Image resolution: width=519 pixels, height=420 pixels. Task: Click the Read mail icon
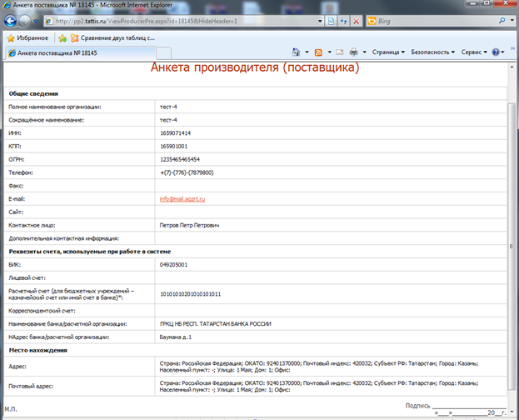(x=340, y=52)
